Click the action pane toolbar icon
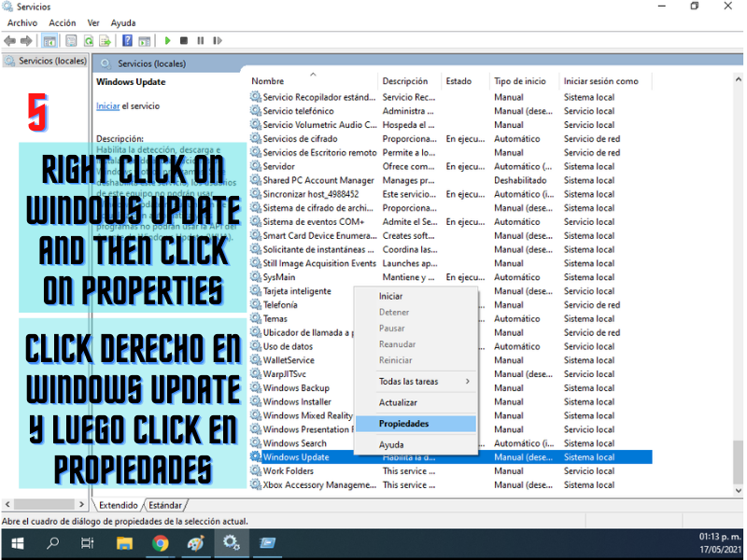The width and height of the screenshot is (747, 560). (145, 41)
